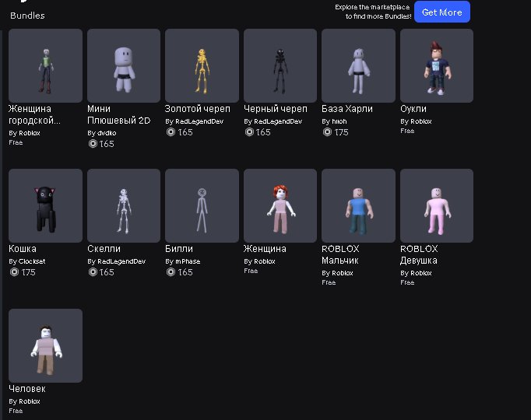Viewport: 531px width, 420px height.
Task: Choose the pink ROBLOX Девушка thumbnail
Action: click(x=437, y=205)
